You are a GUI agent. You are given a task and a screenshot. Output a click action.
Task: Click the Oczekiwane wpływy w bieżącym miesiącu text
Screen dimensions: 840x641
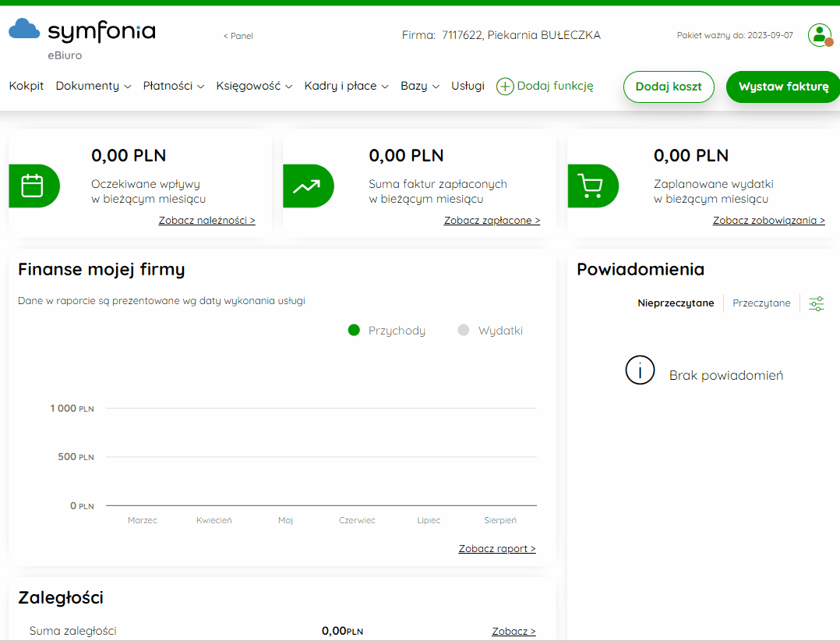tap(148, 191)
